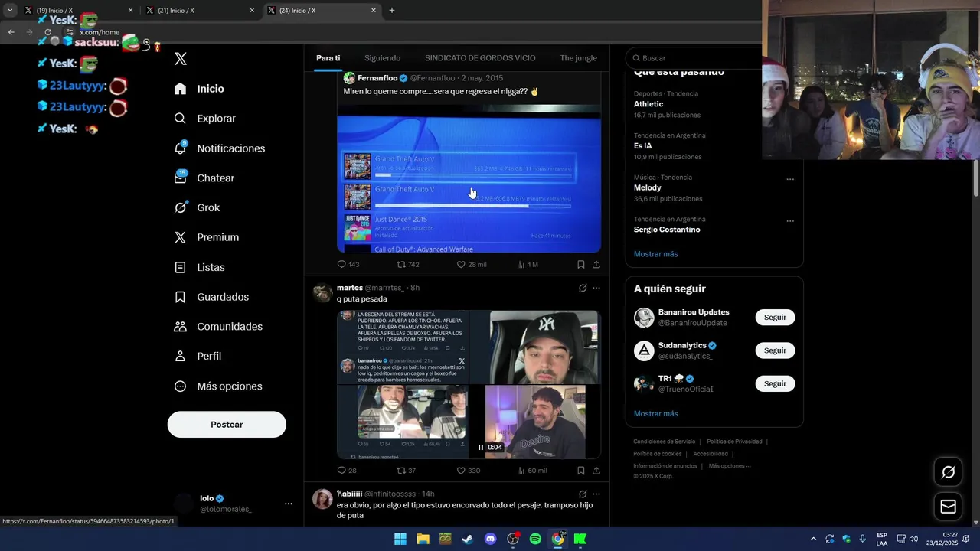980x551 pixels.
Task: Open floating Grok button
Action: [948, 472]
